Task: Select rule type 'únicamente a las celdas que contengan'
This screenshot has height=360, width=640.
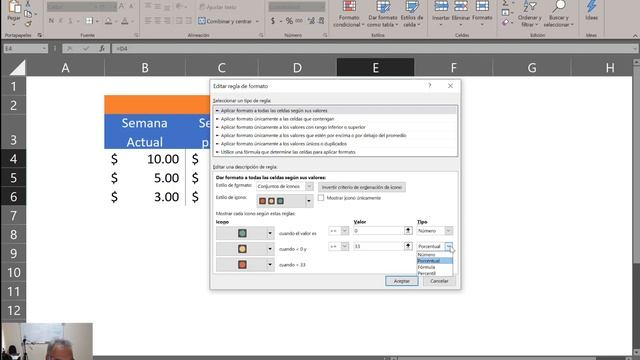Action: point(335,119)
